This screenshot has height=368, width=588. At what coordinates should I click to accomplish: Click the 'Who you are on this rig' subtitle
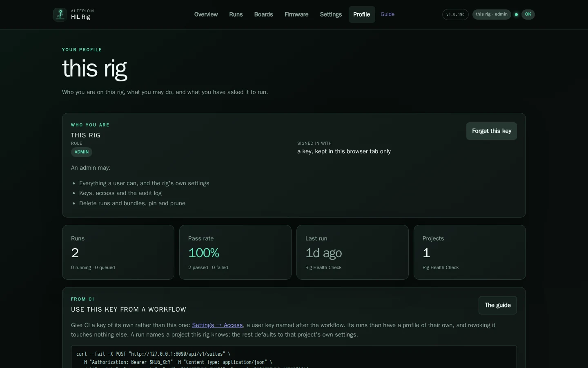(165, 92)
